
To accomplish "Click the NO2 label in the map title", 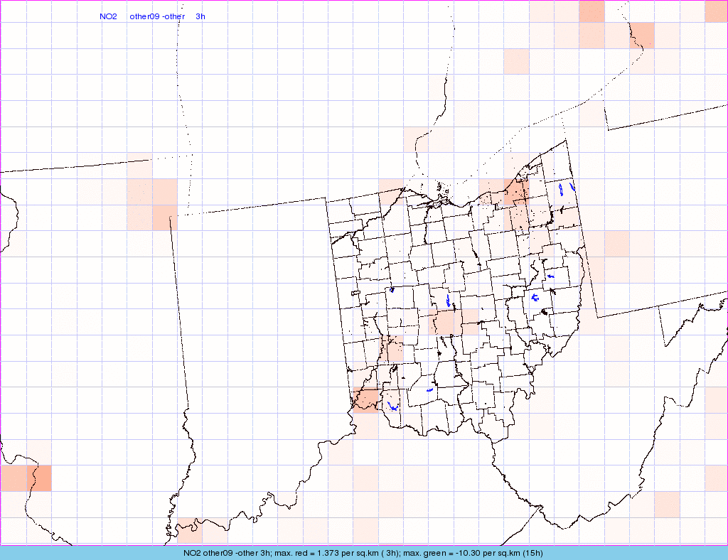I will [108, 16].
